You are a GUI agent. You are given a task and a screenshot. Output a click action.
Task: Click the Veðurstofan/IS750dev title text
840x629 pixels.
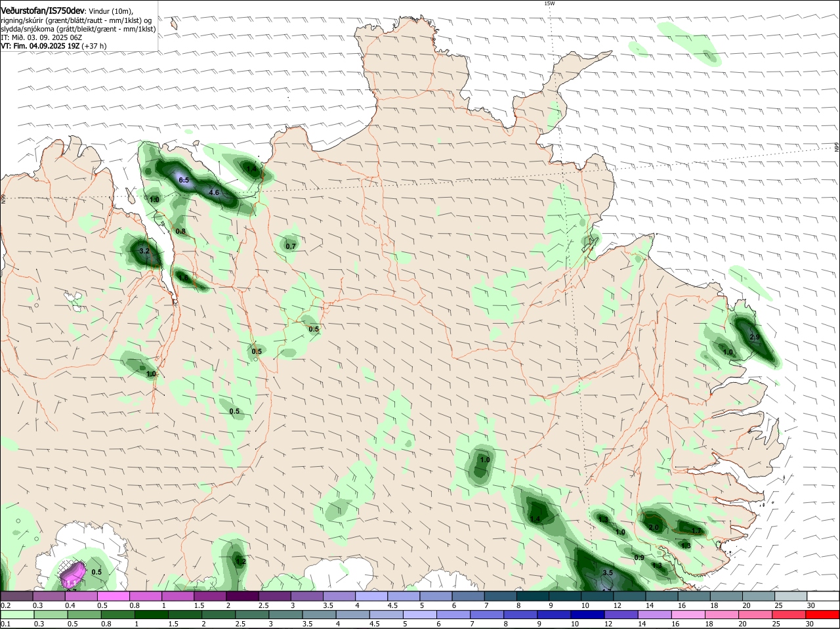[x=43, y=11]
